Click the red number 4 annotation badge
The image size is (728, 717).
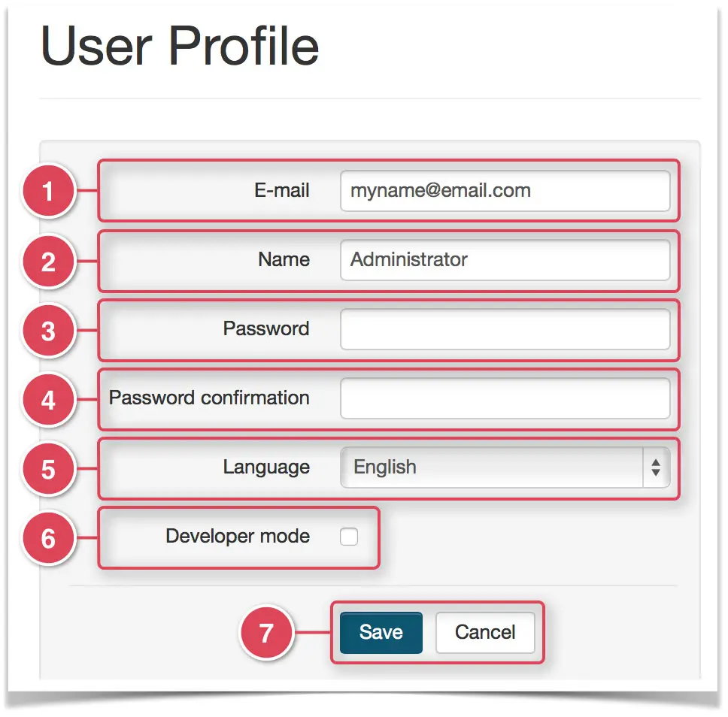(x=48, y=400)
